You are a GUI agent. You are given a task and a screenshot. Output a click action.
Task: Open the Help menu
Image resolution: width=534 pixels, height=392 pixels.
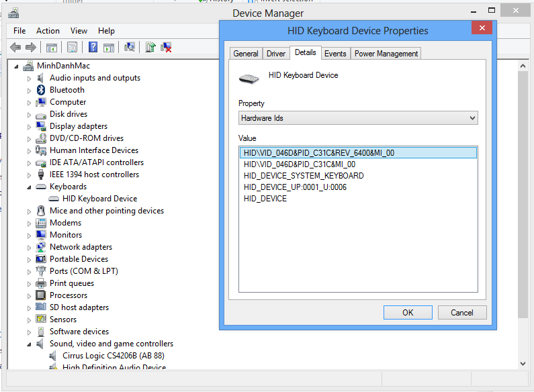pos(106,31)
